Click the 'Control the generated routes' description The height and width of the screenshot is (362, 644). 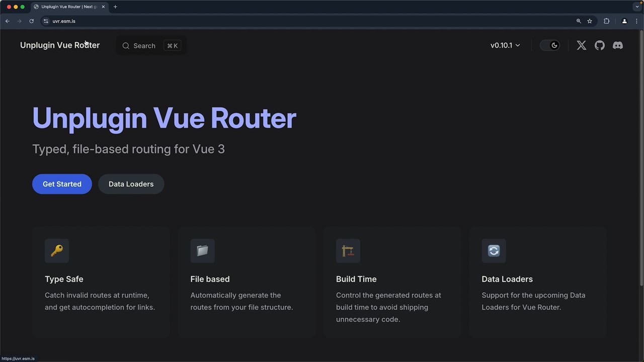[x=388, y=307]
